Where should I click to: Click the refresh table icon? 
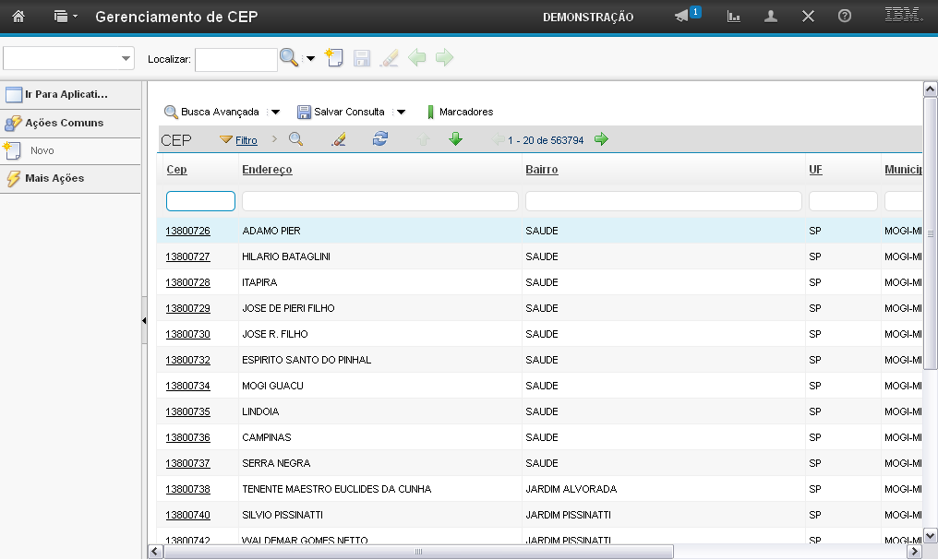(x=380, y=139)
